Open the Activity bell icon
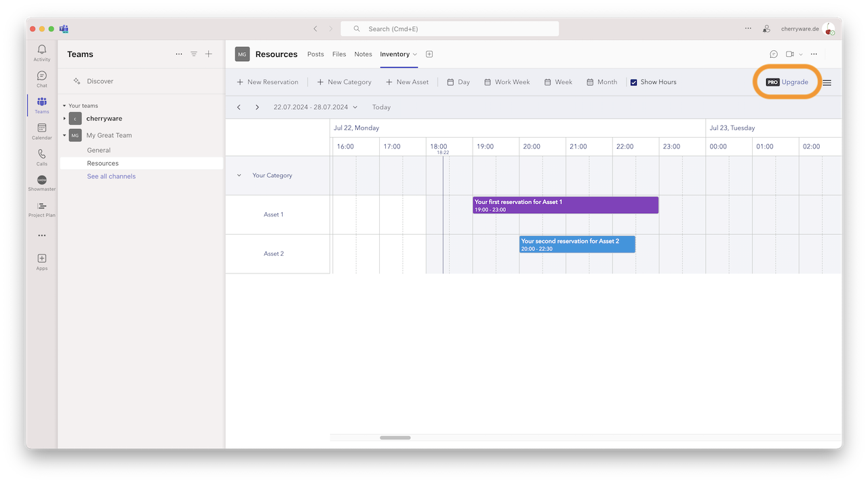This screenshot has width=868, height=483. [42, 50]
